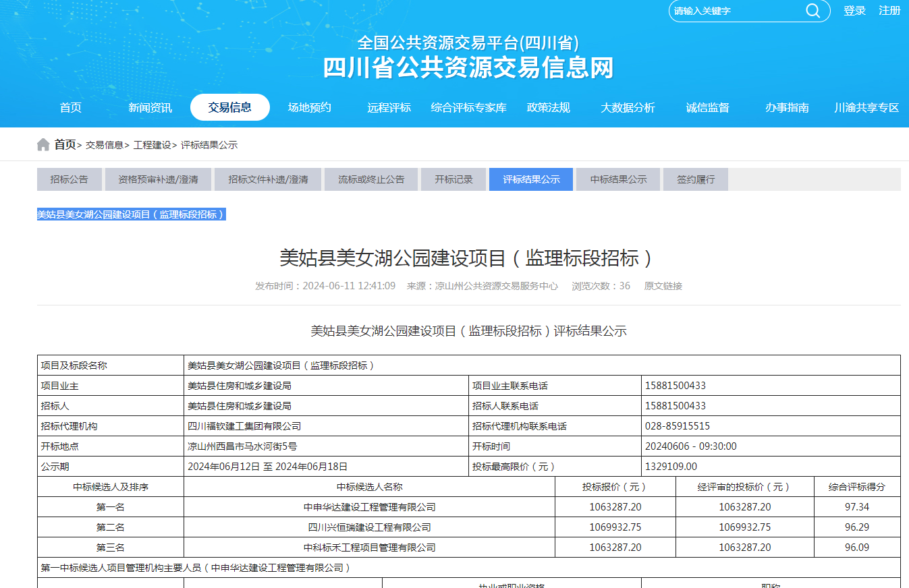Open the 签约履行 tab
The image size is (909, 588).
(x=696, y=179)
